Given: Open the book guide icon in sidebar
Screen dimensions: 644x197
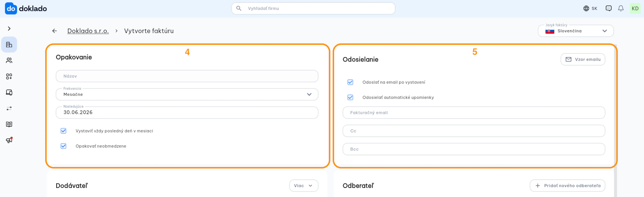Looking at the screenshot, I should 9,124.
